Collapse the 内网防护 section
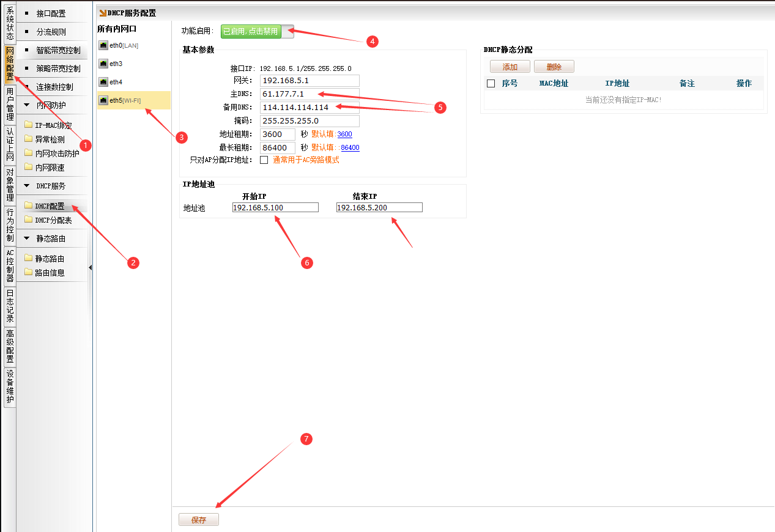The image size is (775, 532). tap(27, 105)
